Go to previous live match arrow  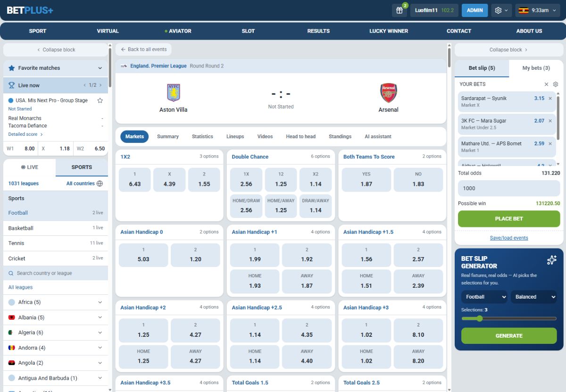[84, 85]
